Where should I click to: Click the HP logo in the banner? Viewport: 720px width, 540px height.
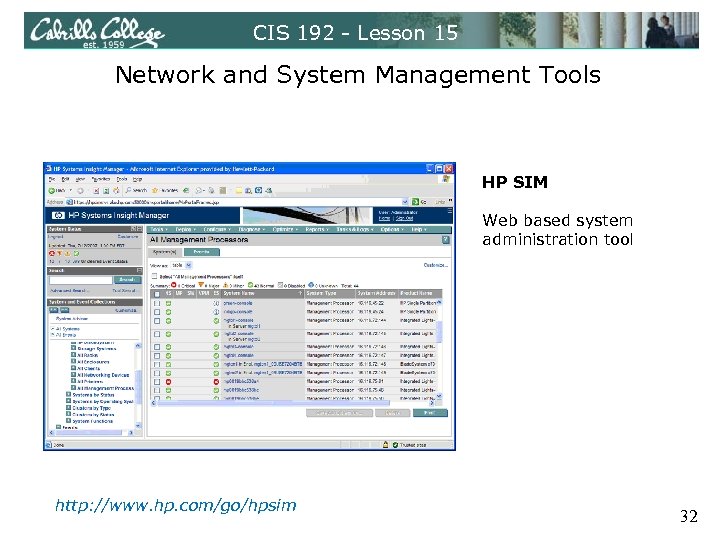pyautogui.click(x=58, y=215)
